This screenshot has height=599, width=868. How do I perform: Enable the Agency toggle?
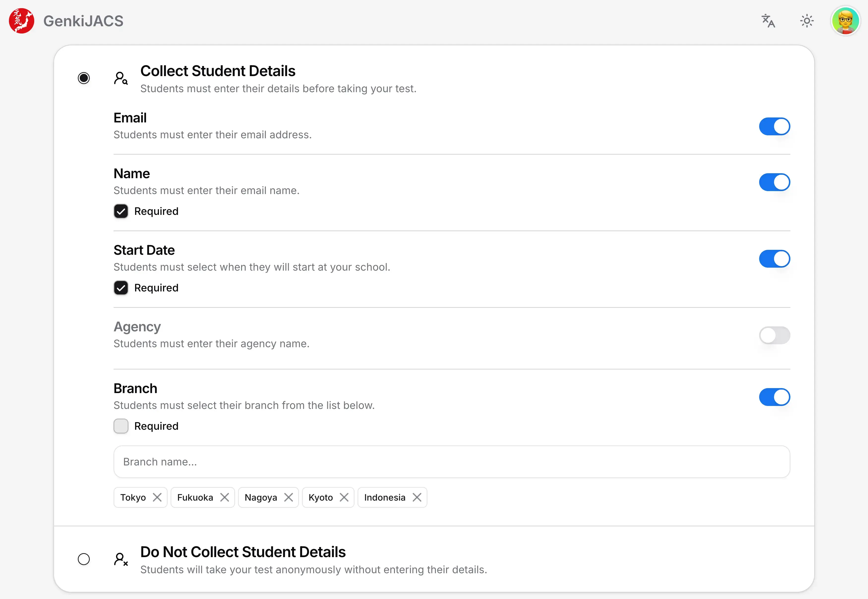pos(774,335)
